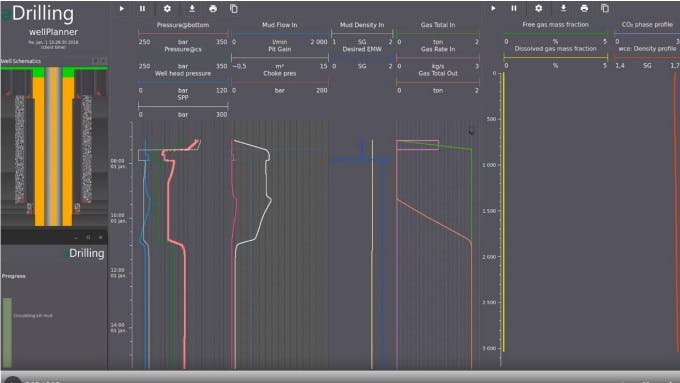Screen dimensions: 680x383
Task: Click the 1 500 depth axis label
Action: click(489, 211)
